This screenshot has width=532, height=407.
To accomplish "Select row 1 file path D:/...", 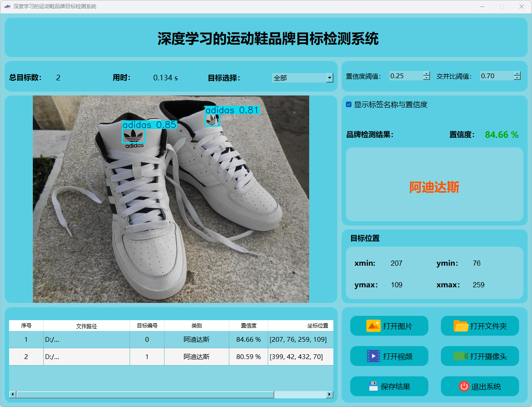I will point(87,340).
